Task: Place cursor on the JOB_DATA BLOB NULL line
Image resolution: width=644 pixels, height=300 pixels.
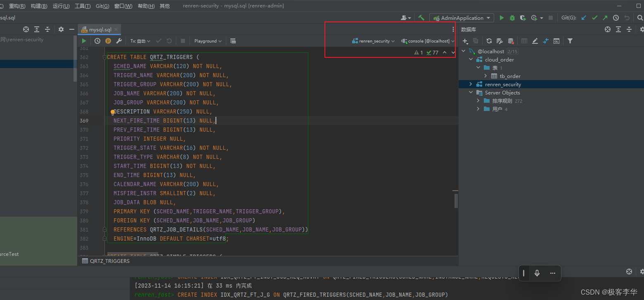Action: [x=144, y=202]
